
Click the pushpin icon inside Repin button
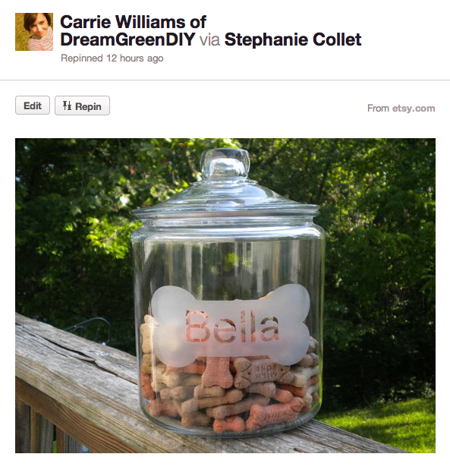coord(67,106)
